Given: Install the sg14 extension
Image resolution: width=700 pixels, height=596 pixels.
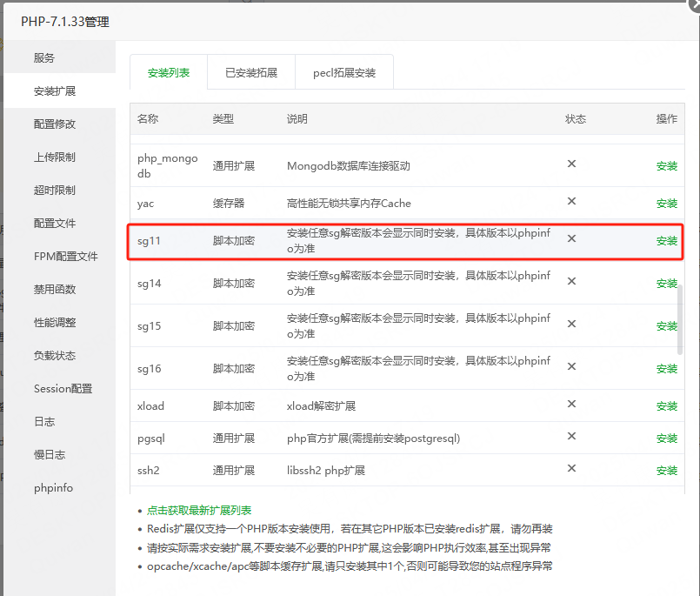Looking at the screenshot, I should pyautogui.click(x=666, y=284).
